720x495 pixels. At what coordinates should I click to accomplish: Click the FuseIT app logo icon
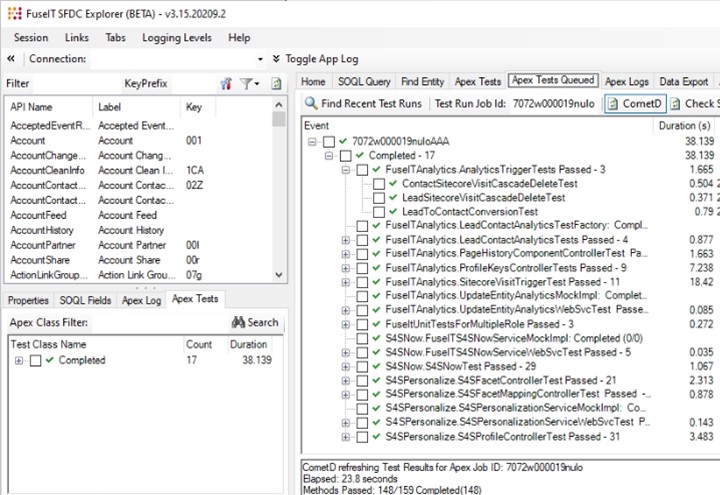tap(14, 14)
